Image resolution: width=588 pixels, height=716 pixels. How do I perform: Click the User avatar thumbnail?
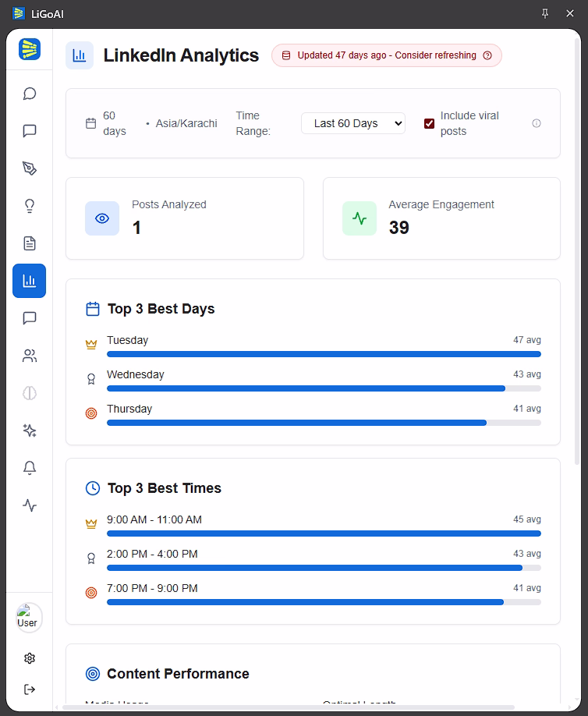pos(29,618)
